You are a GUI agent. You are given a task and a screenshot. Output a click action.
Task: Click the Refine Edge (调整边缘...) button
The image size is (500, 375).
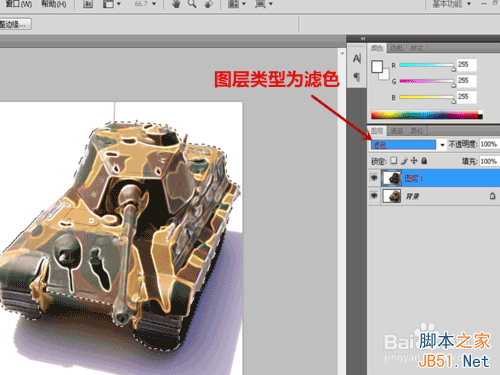pyautogui.click(x=15, y=24)
